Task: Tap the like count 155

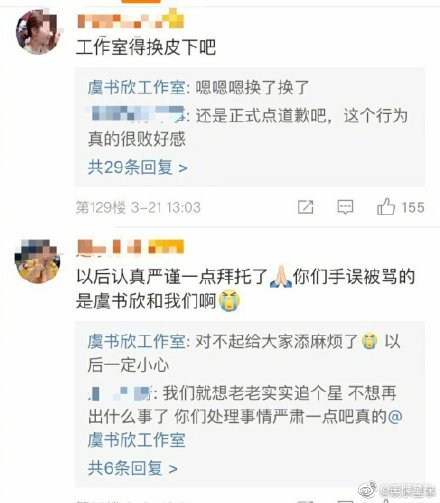Action: 413,207
